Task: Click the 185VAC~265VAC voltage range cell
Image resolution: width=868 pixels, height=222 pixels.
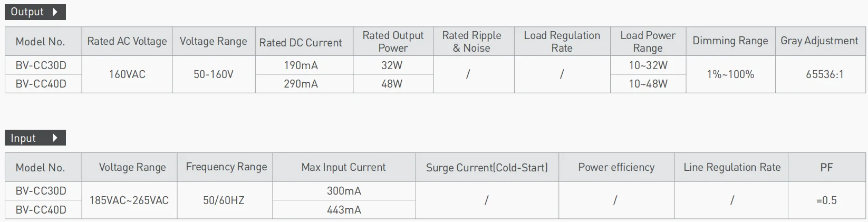Action: [129, 200]
